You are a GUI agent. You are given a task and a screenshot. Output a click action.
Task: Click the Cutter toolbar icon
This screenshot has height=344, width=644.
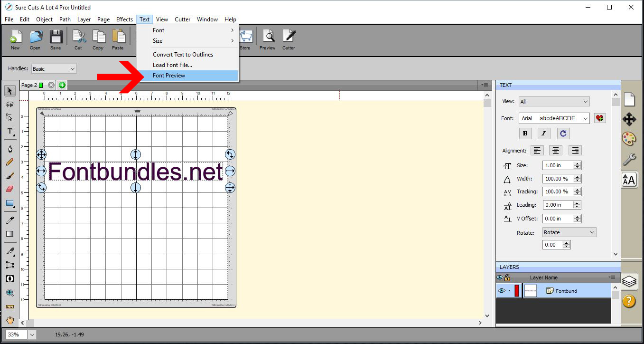289,39
